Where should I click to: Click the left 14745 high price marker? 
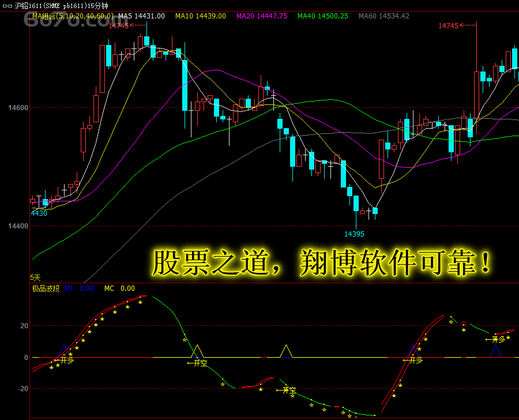tap(127, 25)
